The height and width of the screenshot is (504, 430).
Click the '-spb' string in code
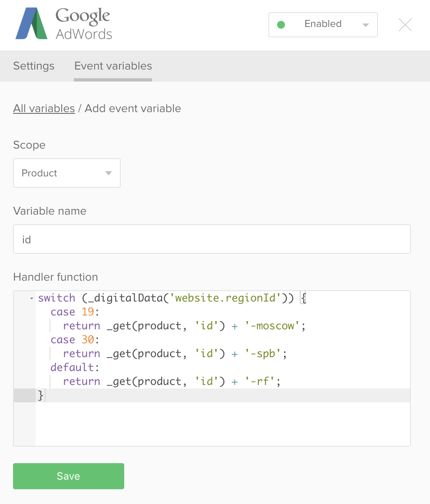(x=263, y=354)
